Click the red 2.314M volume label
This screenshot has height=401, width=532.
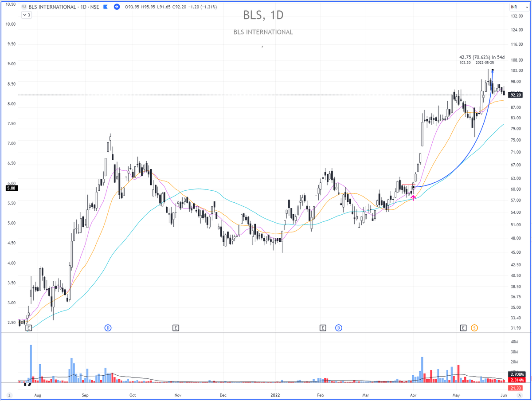click(x=517, y=381)
